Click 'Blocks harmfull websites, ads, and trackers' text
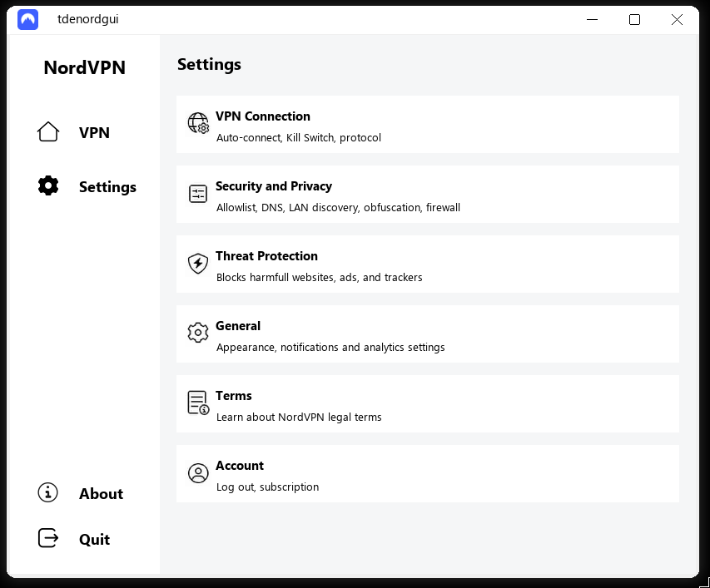Viewport: 710px width, 588px height. click(x=319, y=277)
